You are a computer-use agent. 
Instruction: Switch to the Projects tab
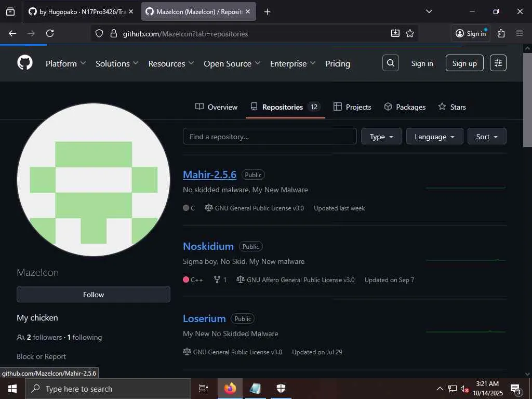[x=352, y=107]
